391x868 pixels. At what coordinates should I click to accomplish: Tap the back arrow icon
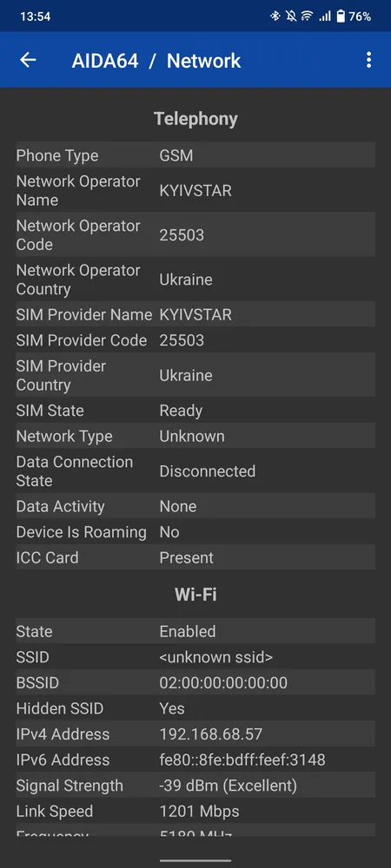click(x=28, y=60)
